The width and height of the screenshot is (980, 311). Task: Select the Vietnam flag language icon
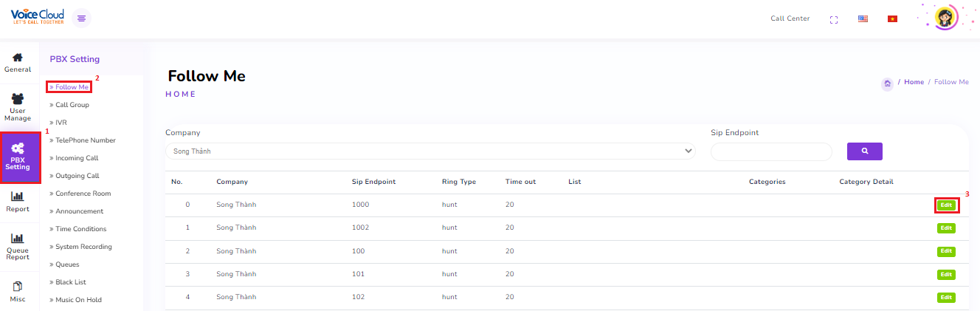tap(892, 19)
